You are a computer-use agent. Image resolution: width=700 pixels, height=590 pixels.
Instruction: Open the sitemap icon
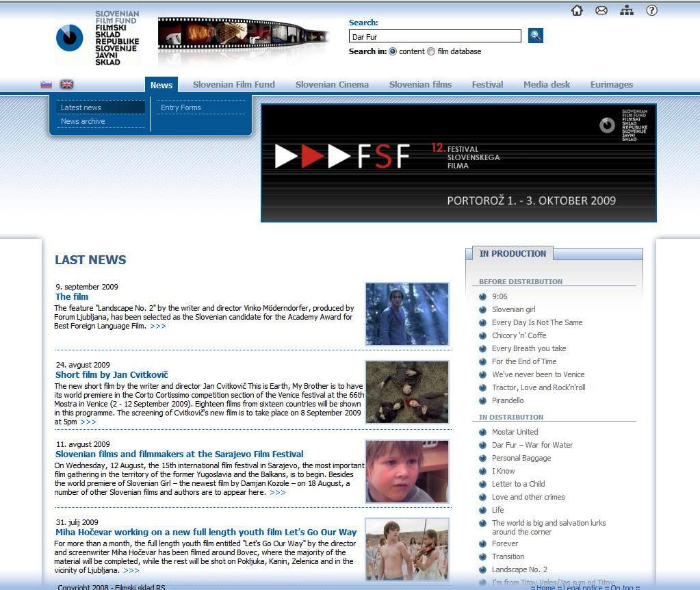point(627,10)
